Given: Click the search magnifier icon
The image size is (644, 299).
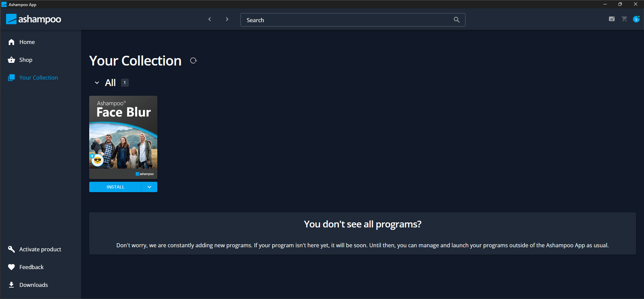Looking at the screenshot, I should [457, 20].
